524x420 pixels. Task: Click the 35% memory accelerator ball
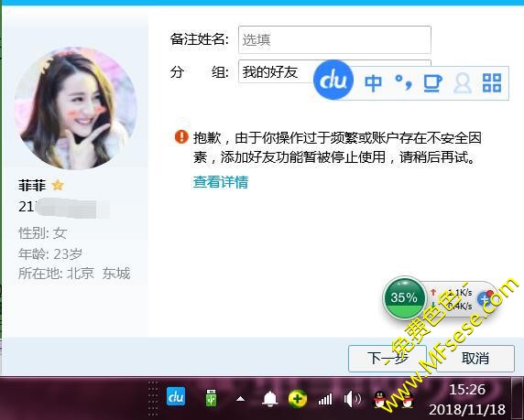pyautogui.click(x=404, y=297)
